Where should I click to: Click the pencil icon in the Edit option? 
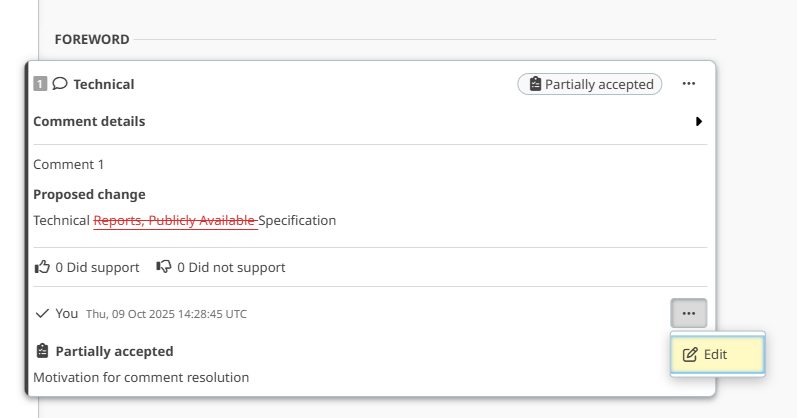(690, 355)
